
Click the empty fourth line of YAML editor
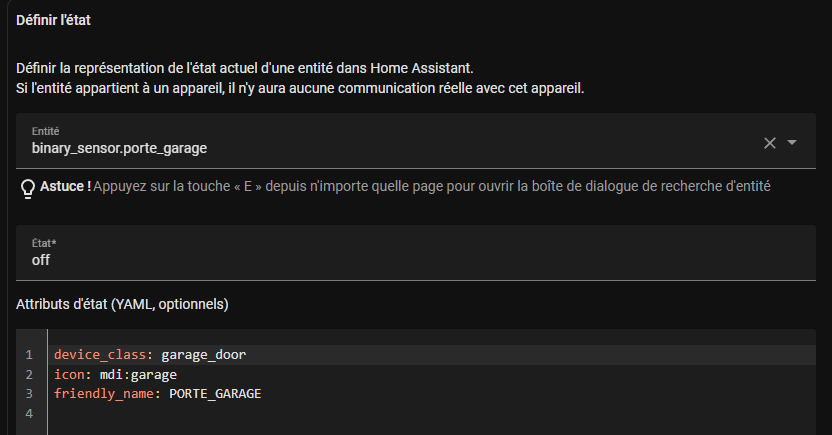coord(431,413)
